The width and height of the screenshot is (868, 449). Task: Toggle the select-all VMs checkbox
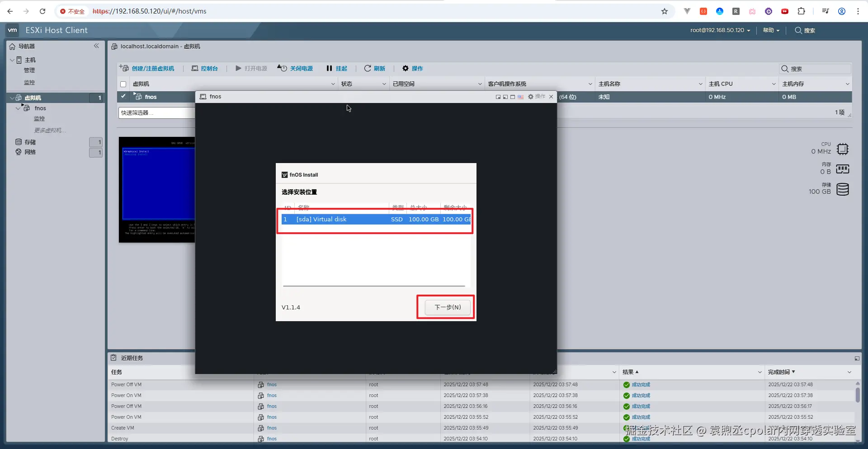coord(123,84)
